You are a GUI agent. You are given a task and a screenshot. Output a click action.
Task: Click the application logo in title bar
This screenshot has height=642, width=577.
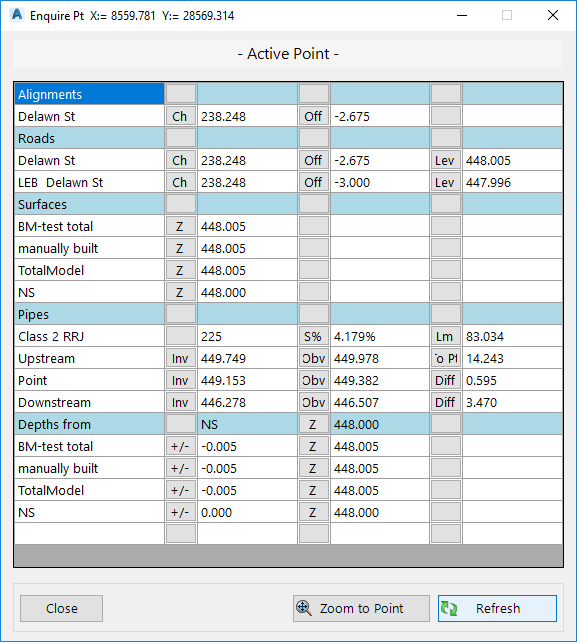17,15
